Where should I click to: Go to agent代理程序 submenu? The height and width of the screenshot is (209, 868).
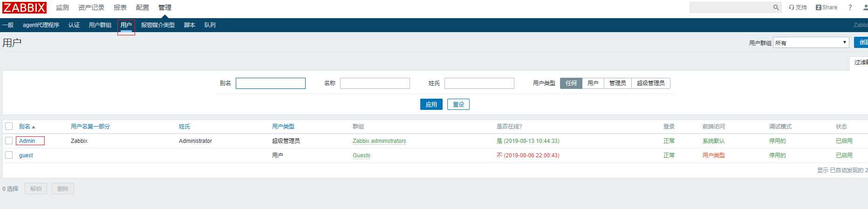click(x=41, y=25)
